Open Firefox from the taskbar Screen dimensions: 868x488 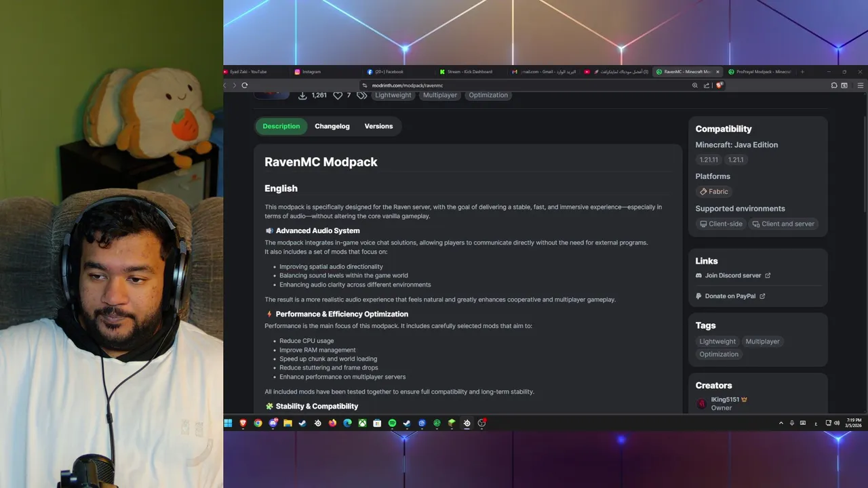pyautogui.click(x=332, y=423)
